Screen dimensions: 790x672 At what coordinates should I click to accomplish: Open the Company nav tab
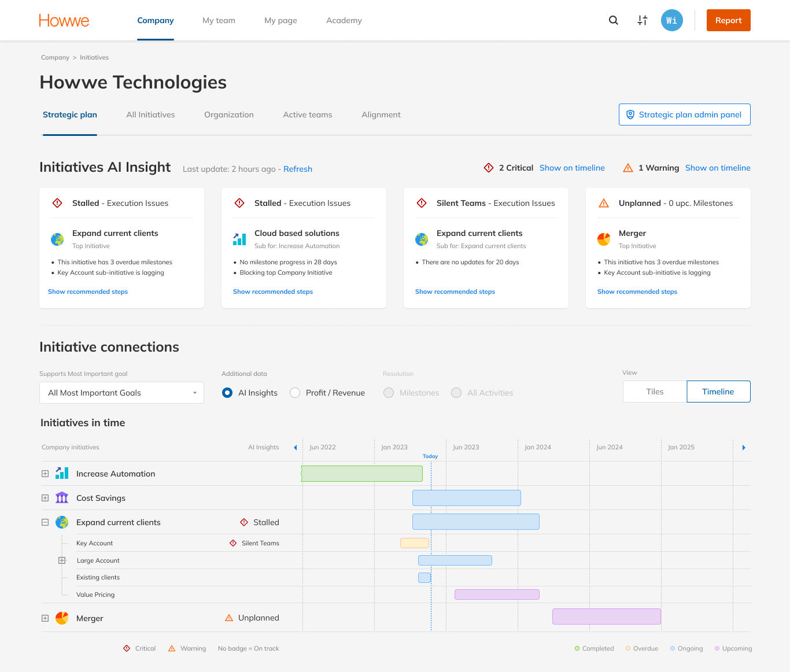[x=156, y=20]
